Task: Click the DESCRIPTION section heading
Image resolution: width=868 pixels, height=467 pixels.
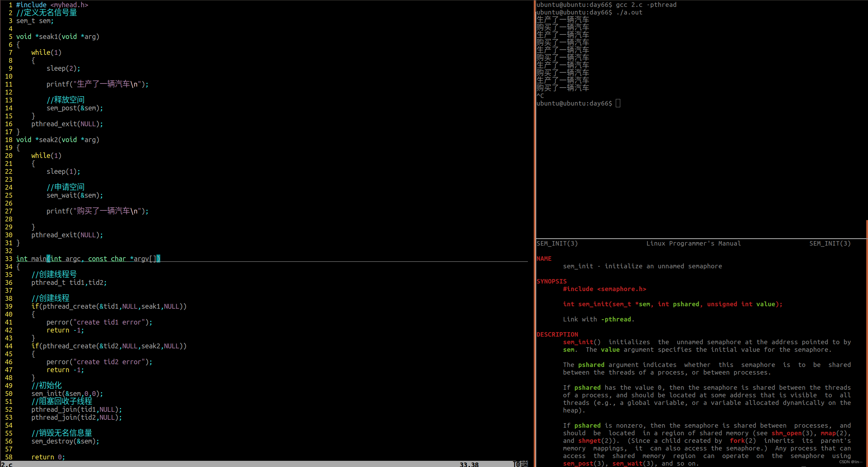Action: click(557, 334)
